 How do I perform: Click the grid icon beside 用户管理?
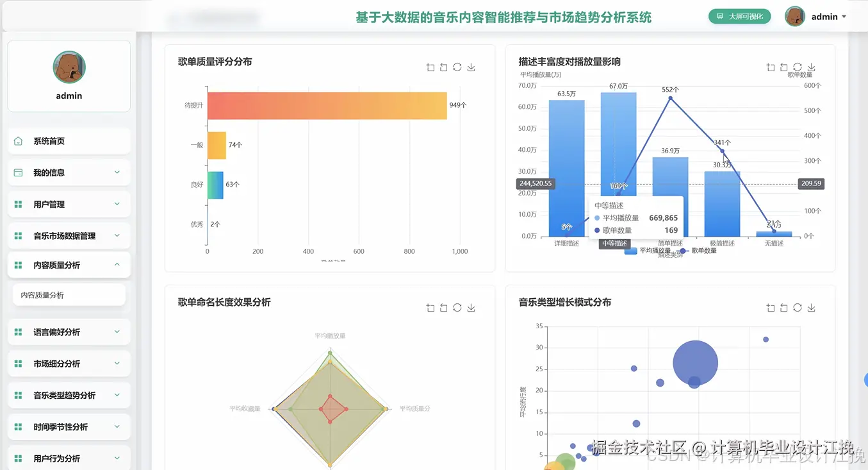click(x=18, y=204)
